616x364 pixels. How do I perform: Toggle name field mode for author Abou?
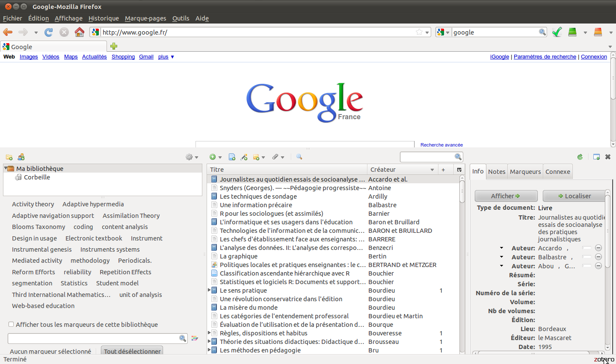586,266
